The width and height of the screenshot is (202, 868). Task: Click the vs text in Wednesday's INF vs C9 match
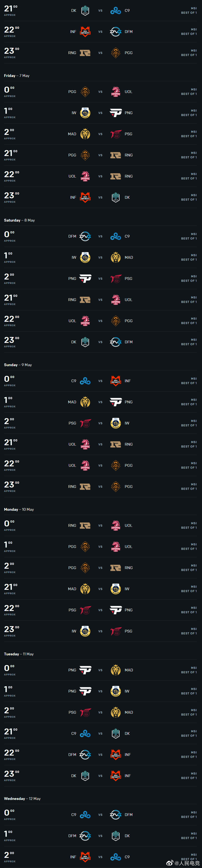[100, 857]
